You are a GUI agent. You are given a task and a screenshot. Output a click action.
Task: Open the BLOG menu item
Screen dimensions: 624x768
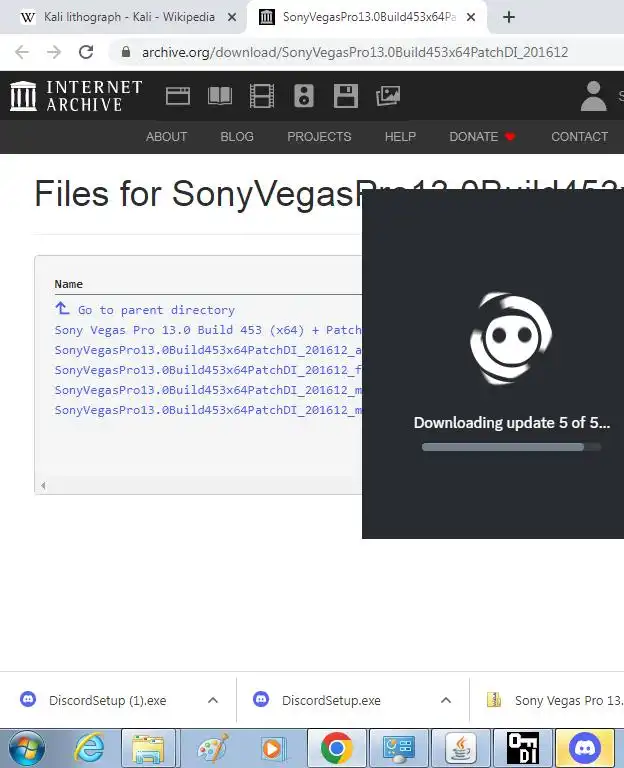[x=237, y=137]
